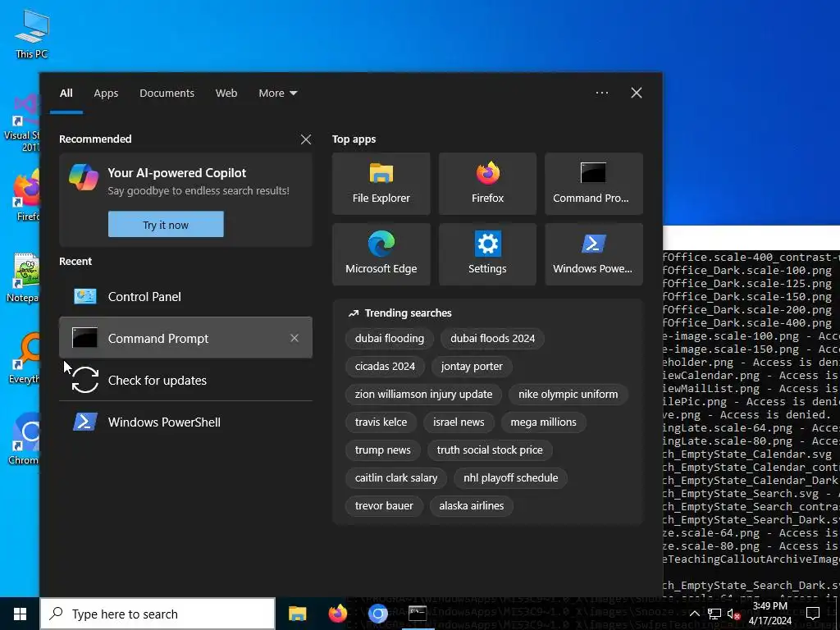Select 'truth social stock price' search
Viewport: 840px width, 630px height.
coord(490,450)
